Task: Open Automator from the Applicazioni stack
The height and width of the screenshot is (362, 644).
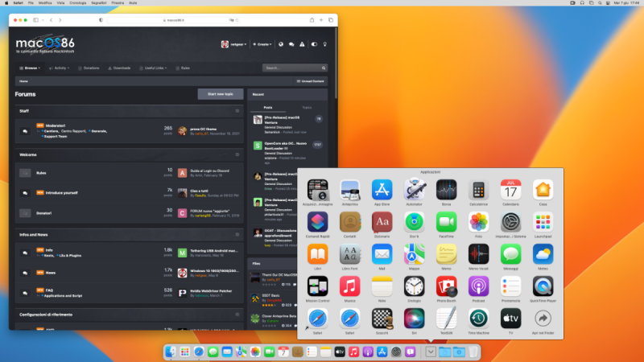Action: pos(414,190)
